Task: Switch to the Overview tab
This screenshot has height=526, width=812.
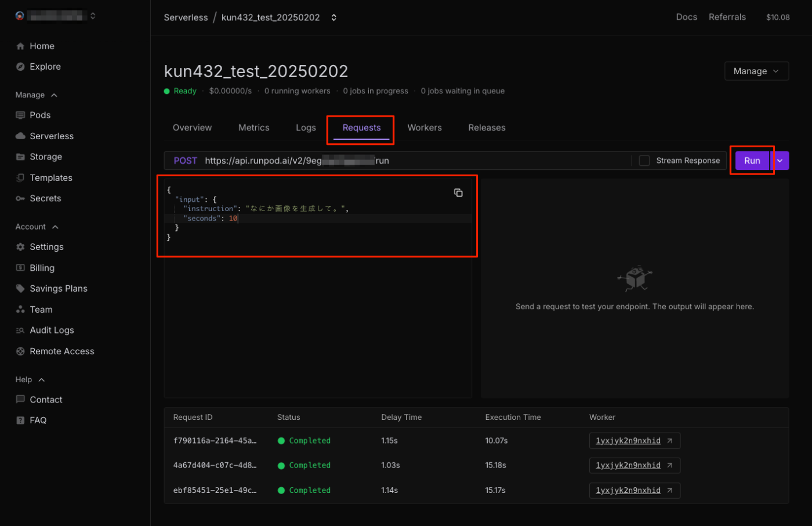Action: [192, 128]
